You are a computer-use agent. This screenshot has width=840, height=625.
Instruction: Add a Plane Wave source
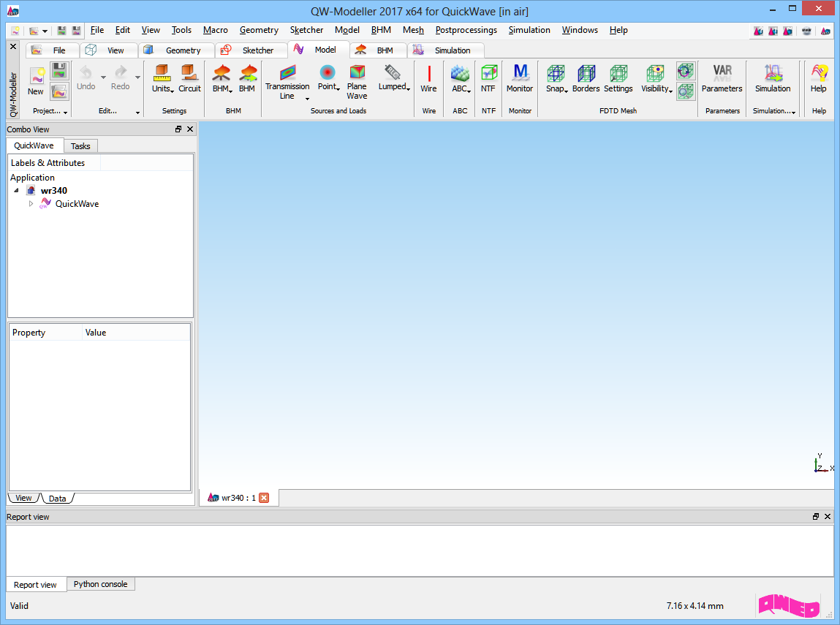coord(357,81)
